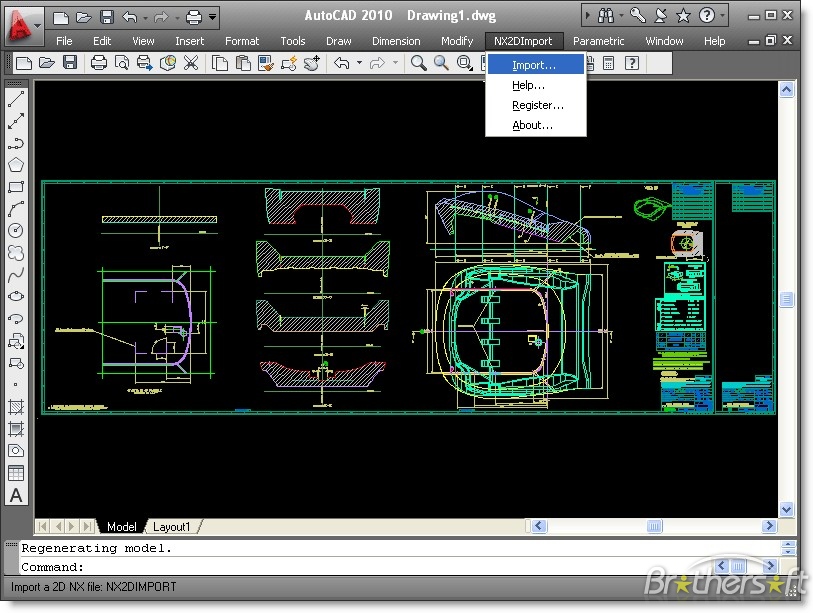Click the Open file icon

tap(45, 63)
